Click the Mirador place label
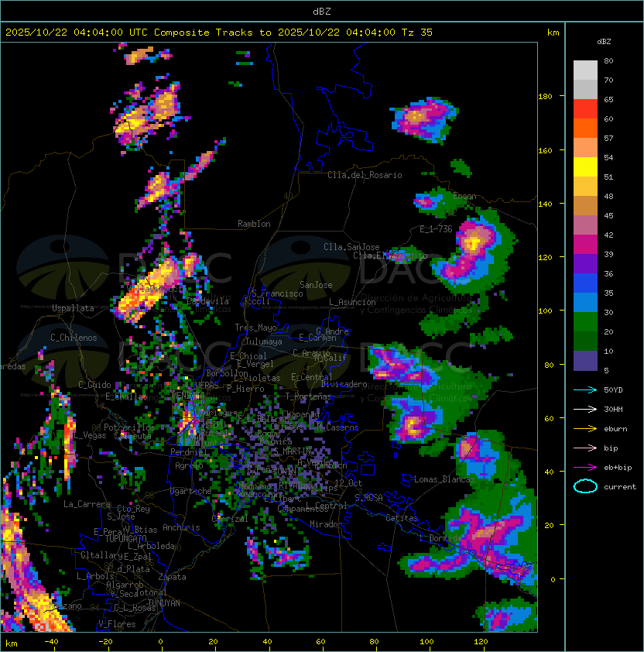 327,524
